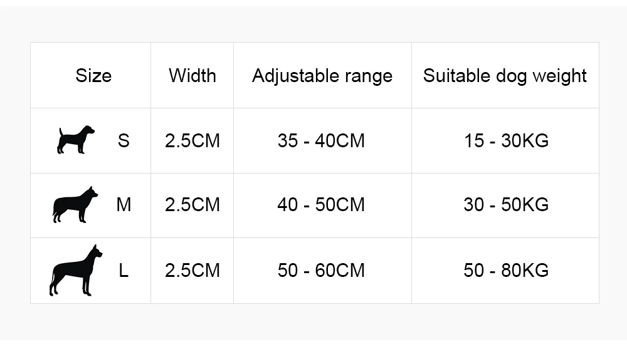The height and width of the screenshot is (364, 627).
Task: Click the Suitable dog weight header
Action: 505,76
